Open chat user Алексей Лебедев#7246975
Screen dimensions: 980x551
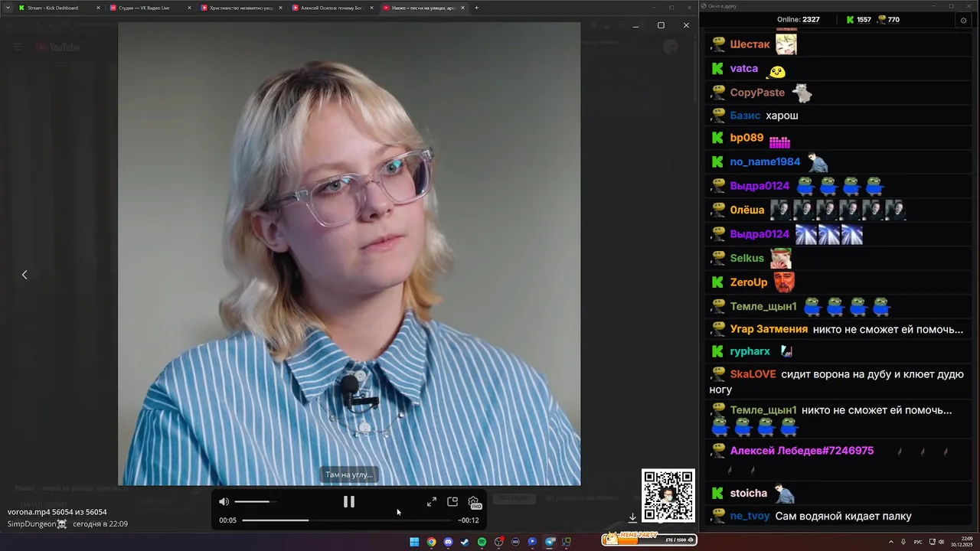tap(802, 451)
